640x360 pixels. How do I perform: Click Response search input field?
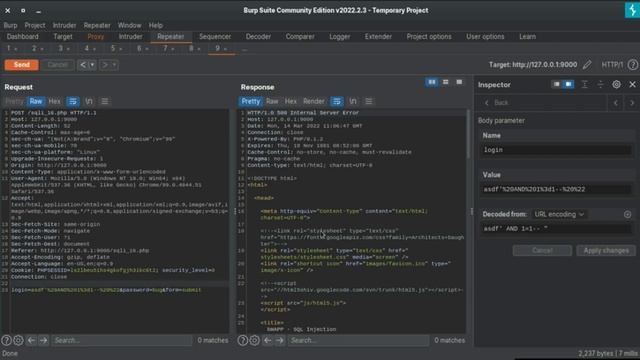coord(358,340)
